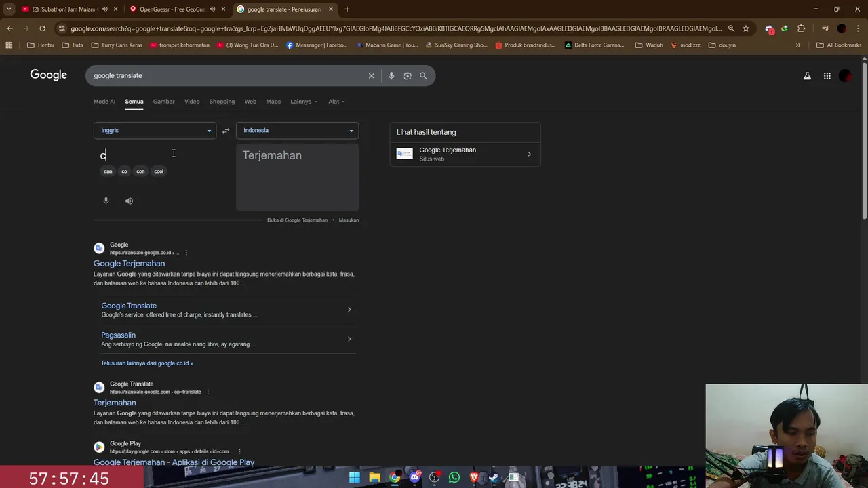This screenshot has height=488, width=868.
Task: Open File Explorer from taskbar
Action: 374,477
